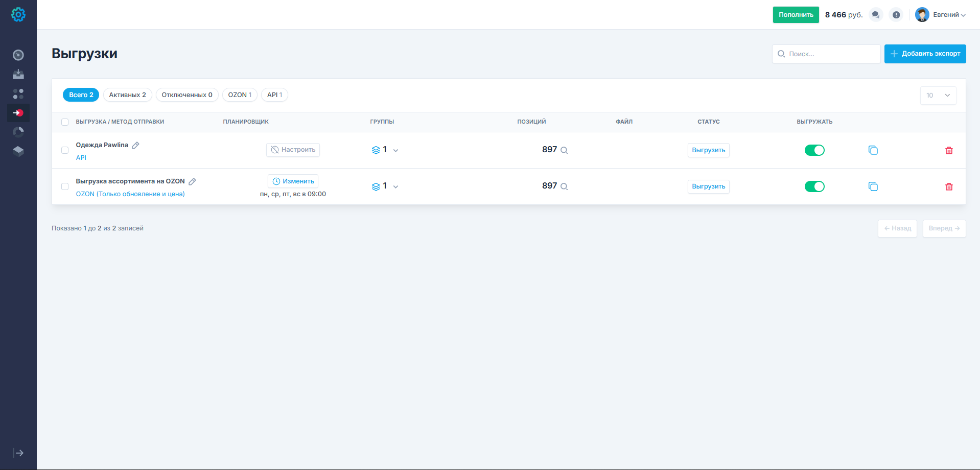This screenshot has width=980, height=470.
Task: Click Выгрузить in Одежда Pawlina row
Action: click(708, 150)
